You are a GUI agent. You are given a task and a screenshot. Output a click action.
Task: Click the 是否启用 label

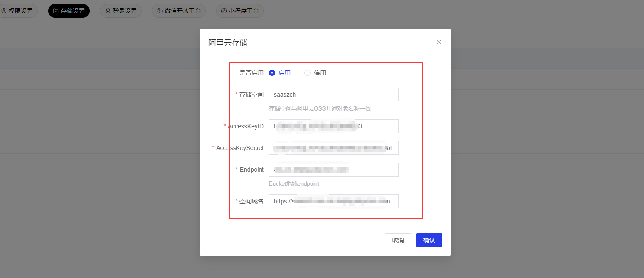pyautogui.click(x=252, y=73)
